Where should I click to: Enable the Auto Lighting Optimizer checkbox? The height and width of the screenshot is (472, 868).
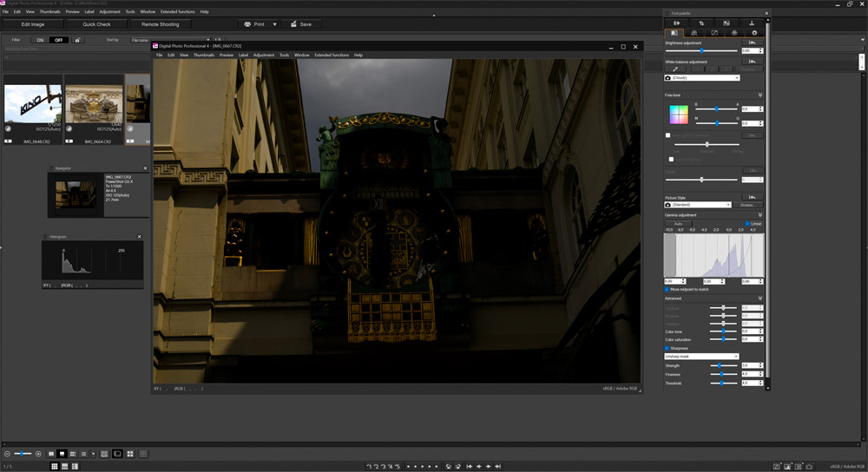click(667, 135)
